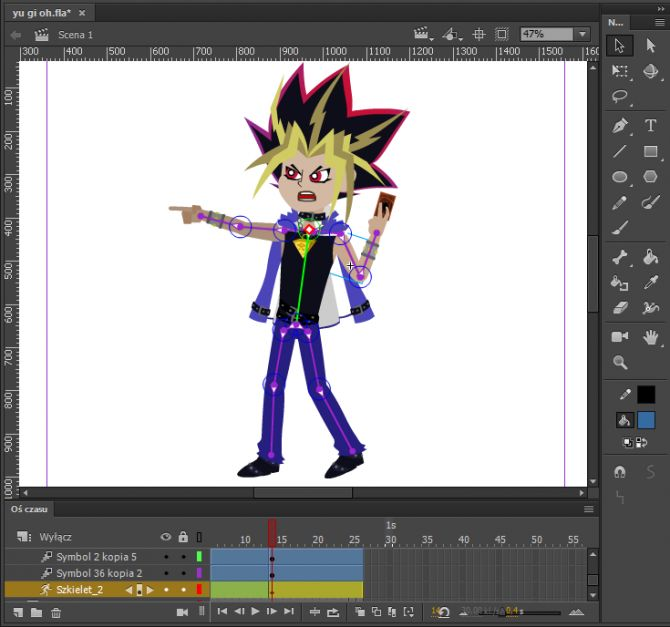Screen dimensions: 670x627
Task: Open the edit symbols dropdown
Action: (455, 34)
